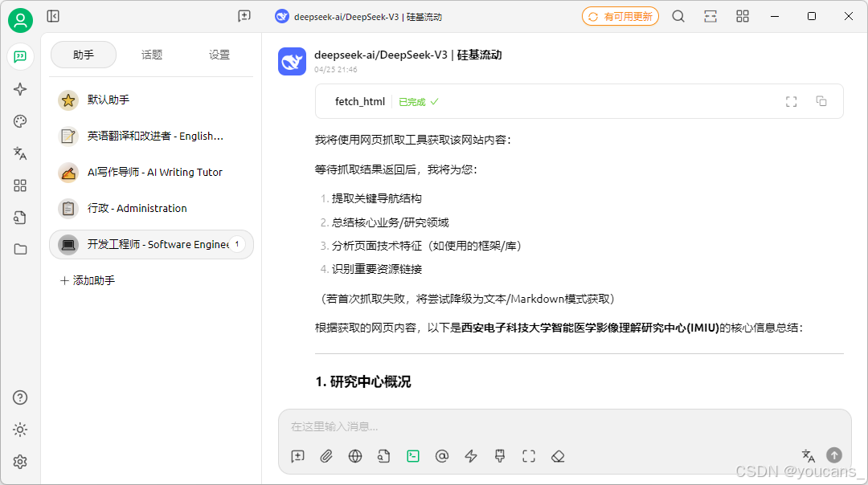Select 开发工程师 Software Engineer assistant
The height and width of the screenshot is (485, 868).
(x=151, y=244)
